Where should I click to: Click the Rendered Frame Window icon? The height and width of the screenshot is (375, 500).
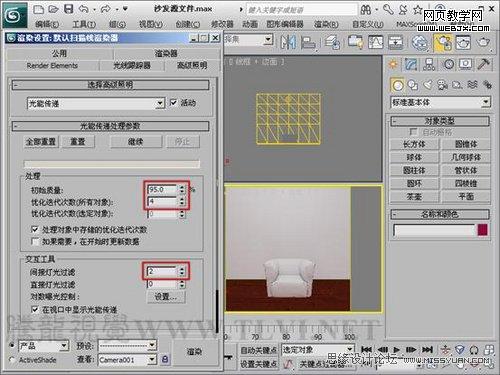tap(463, 42)
